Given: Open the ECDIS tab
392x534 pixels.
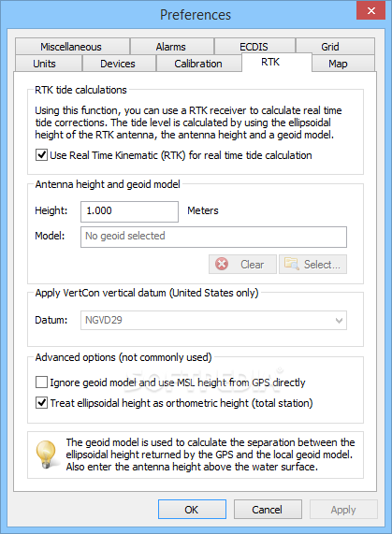Looking at the screenshot, I should [x=254, y=47].
